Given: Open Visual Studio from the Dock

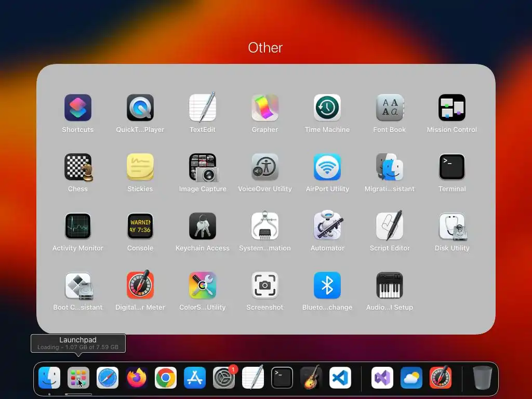Looking at the screenshot, I should [x=382, y=378].
